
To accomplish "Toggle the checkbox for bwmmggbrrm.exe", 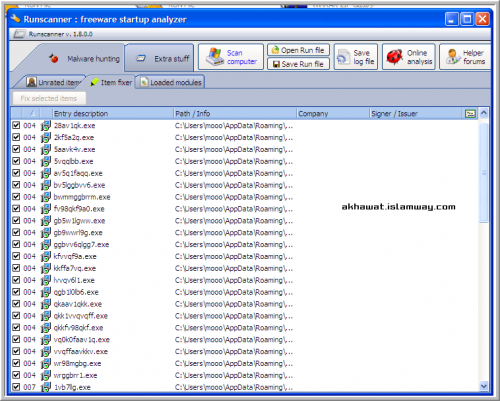I will [x=16, y=197].
